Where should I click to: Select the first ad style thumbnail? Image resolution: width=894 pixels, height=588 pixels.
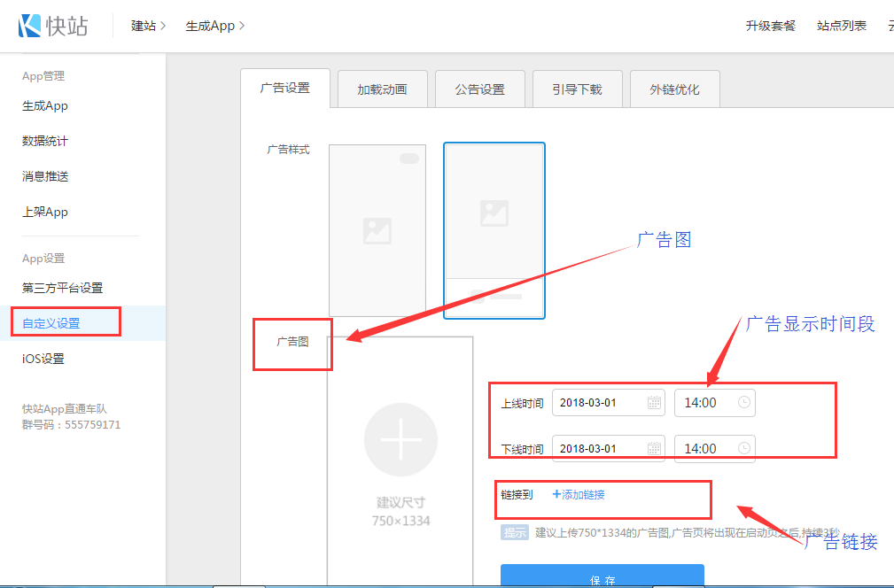(x=377, y=229)
